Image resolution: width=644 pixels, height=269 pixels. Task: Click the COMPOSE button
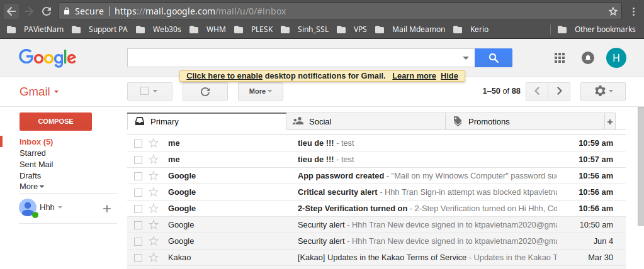55,121
